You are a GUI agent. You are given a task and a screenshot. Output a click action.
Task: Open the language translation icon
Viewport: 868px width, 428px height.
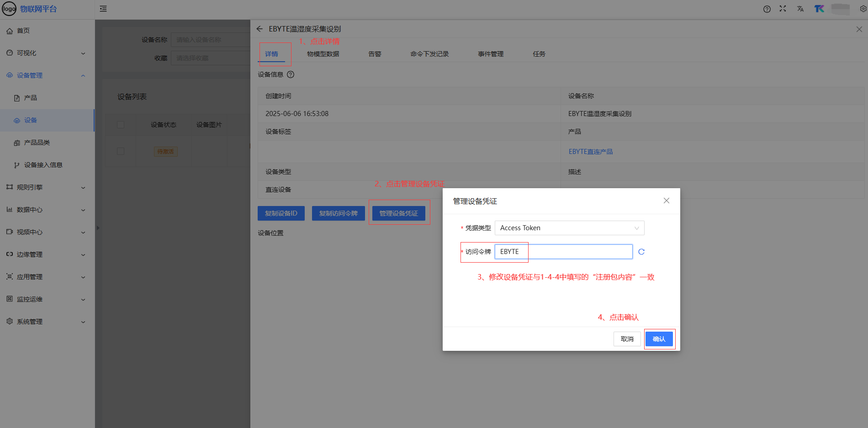800,9
